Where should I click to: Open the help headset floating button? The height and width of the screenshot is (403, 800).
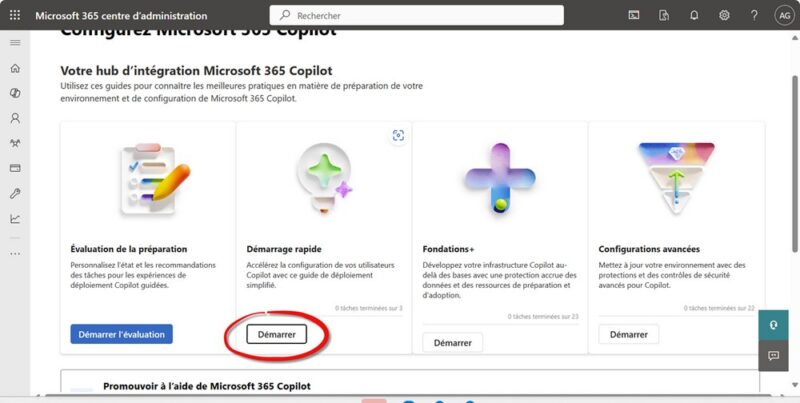(773, 325)
